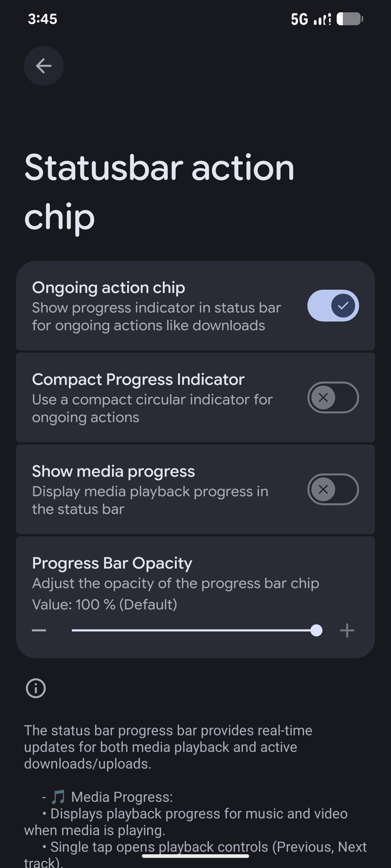
Task: Tap the Show media progress title
Action: (x=113, y=472)
